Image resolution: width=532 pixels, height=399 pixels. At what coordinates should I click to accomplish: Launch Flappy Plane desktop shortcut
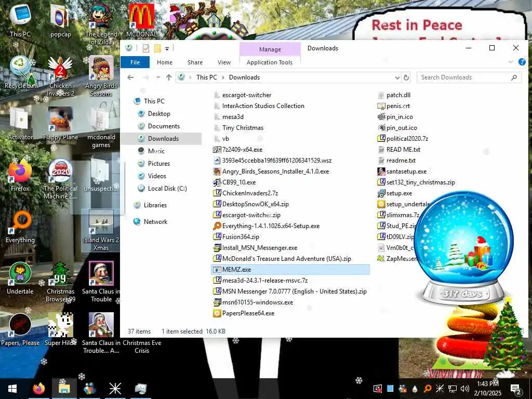click(60, 124)
